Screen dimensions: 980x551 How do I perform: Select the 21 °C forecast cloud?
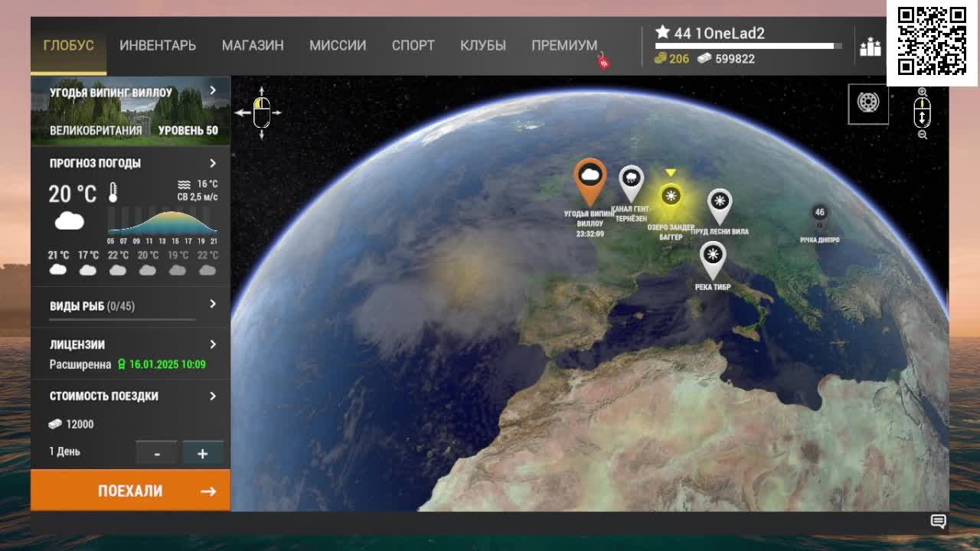58,269
